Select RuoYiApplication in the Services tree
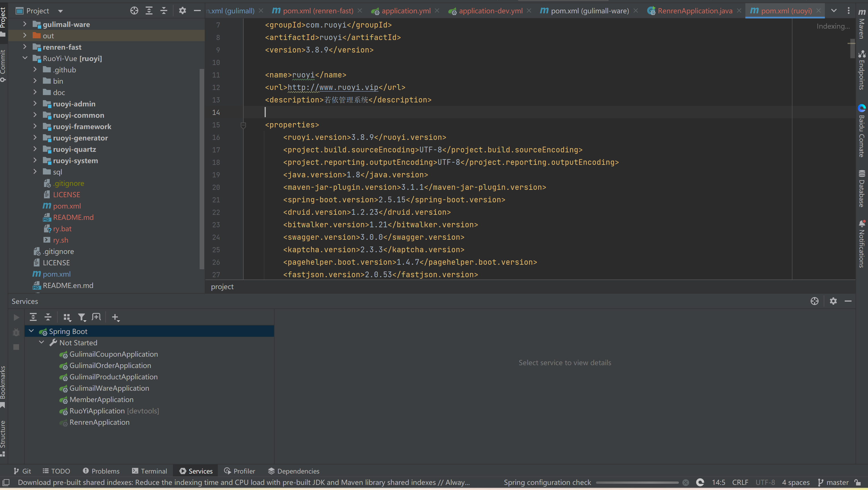 click(x=97, y=411)
